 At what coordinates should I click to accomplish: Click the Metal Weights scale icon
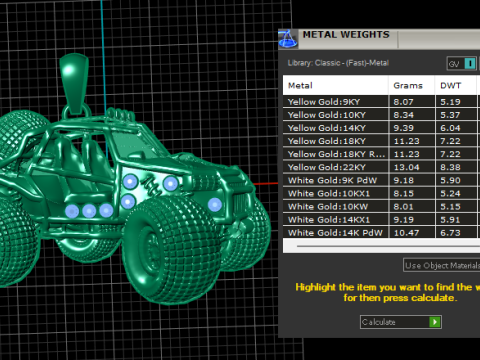(288, 39)
